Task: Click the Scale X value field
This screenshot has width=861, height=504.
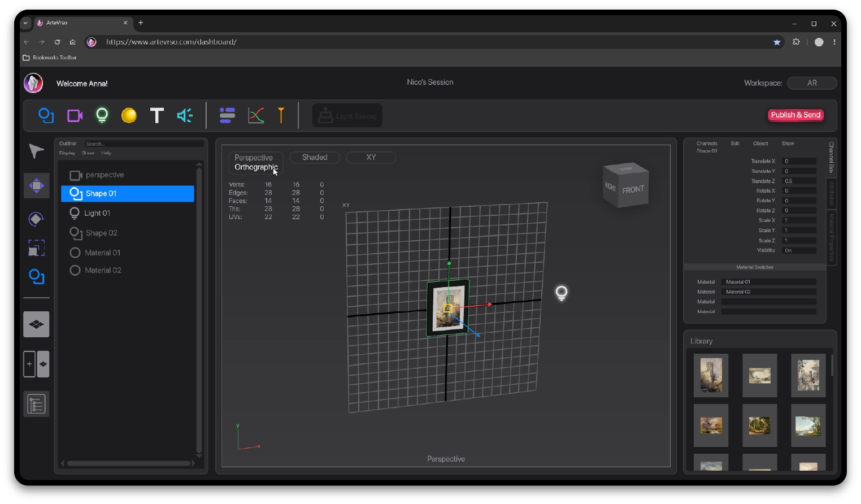Action: pyautogui.click(x=799, y=220)
